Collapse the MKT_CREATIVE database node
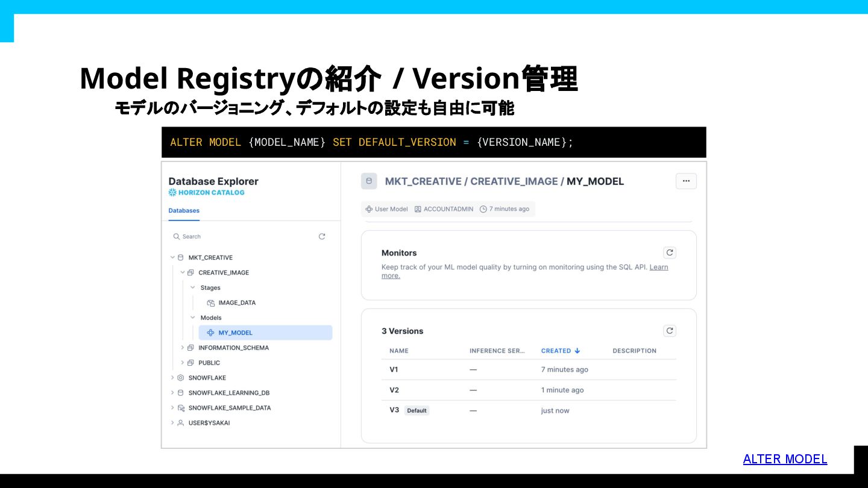 172,257
